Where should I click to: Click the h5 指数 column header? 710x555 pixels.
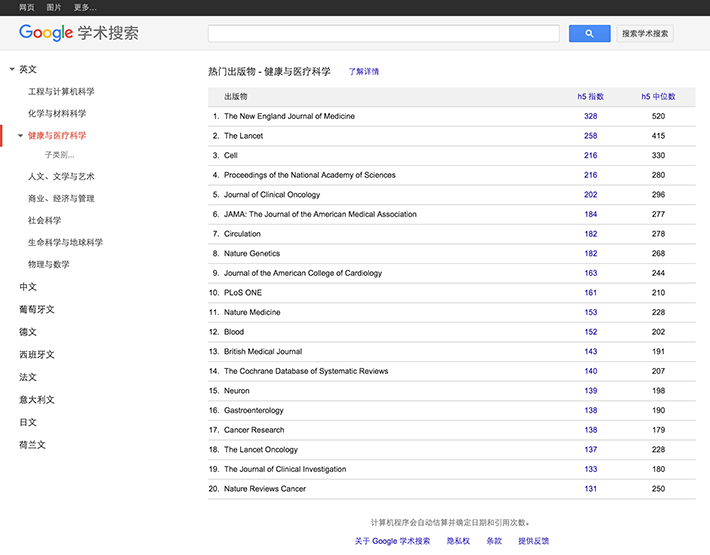[590, 96]
